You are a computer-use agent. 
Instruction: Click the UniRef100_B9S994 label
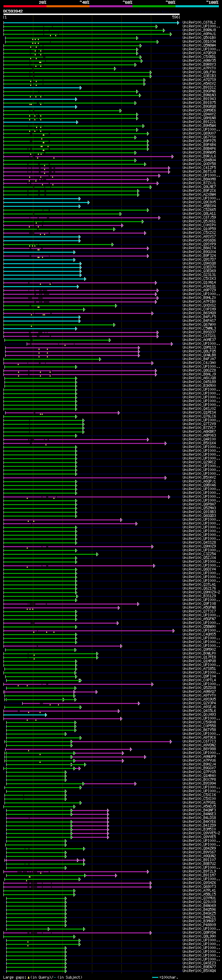pyautogui.click(x=199, y=783)
